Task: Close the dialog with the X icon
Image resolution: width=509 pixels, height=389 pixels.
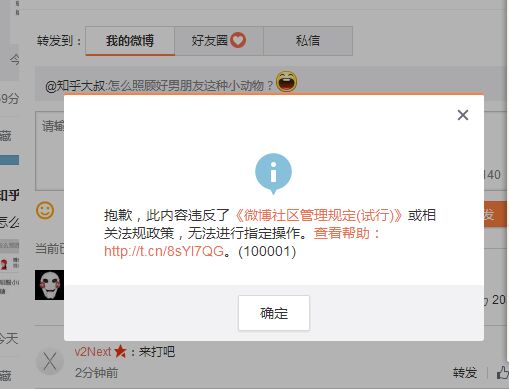Action: pyautogui.click(x=463, y=115)
